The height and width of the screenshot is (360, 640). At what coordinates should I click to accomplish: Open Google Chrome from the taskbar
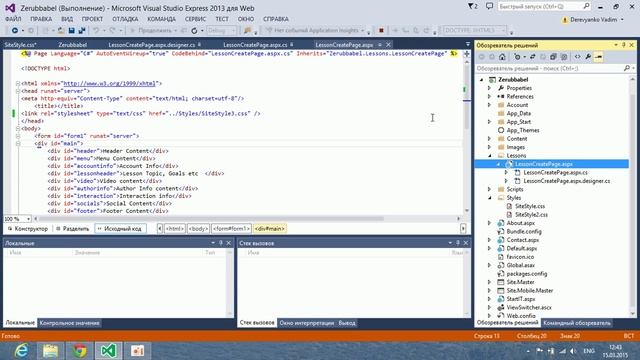pyautogui.click(x=80, y=351)
